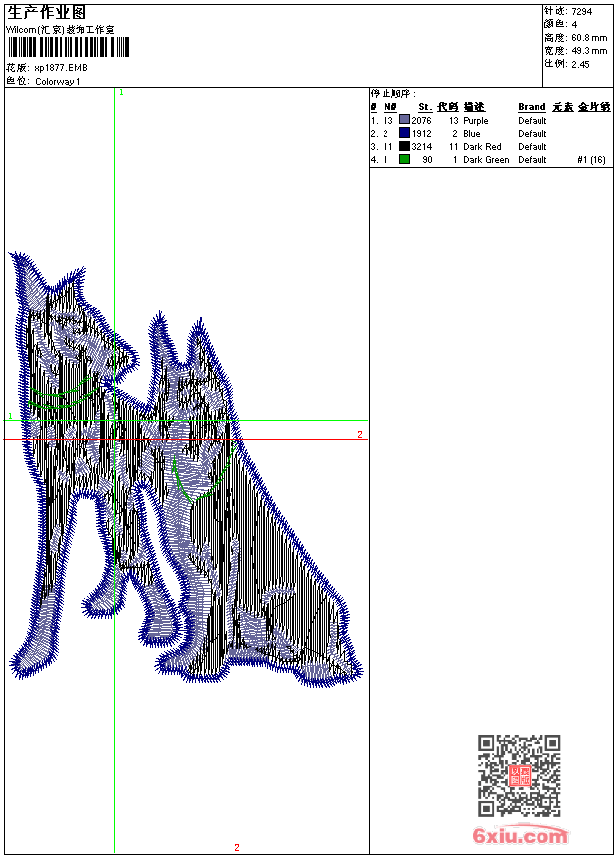
Task: Click the green marker 1 at top
Action: coord(121,92)
